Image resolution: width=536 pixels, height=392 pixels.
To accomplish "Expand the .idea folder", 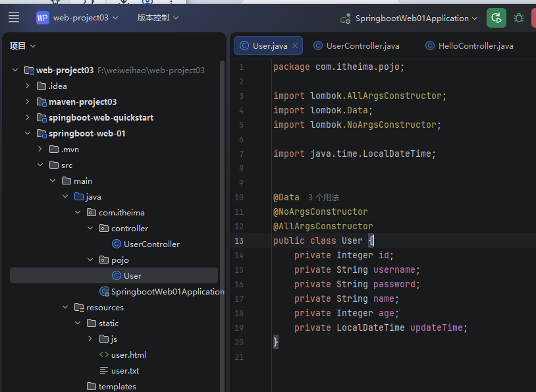I will coord(28,86).
